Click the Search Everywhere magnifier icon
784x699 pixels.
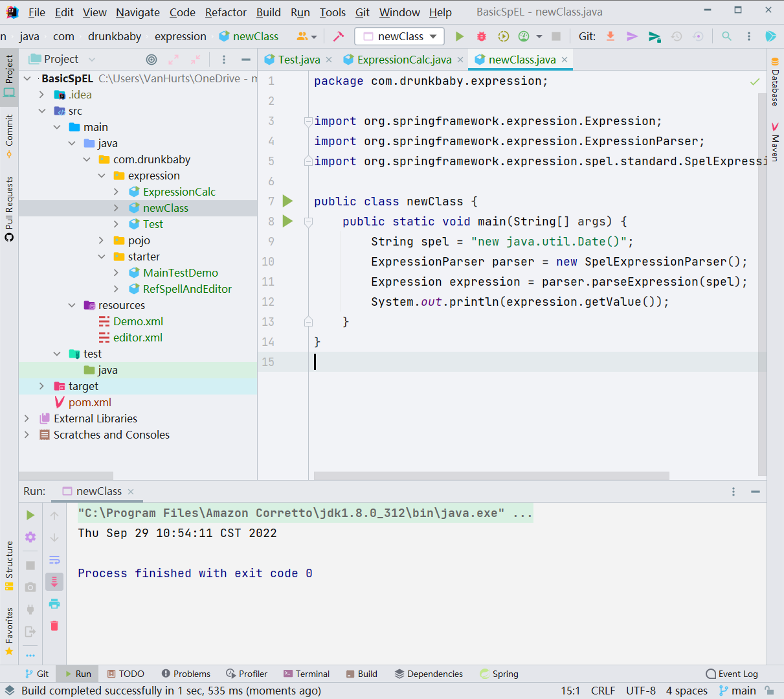727,36
